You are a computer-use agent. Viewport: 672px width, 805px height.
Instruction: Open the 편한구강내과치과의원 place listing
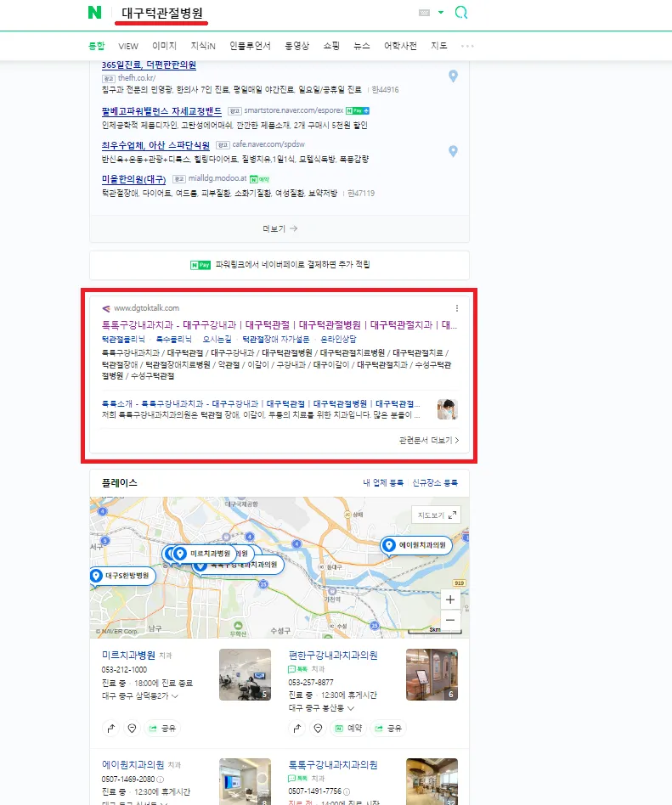pyautogui.click(x=333, y=655)
